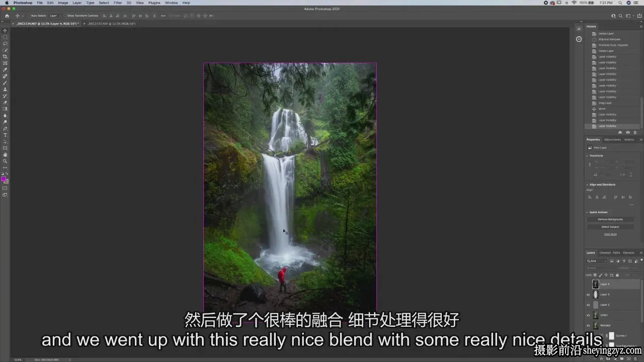This screenshot has height=362, width=644.
Task: Switch to the _DSC2132.NEF document tab
Action: 112,24
